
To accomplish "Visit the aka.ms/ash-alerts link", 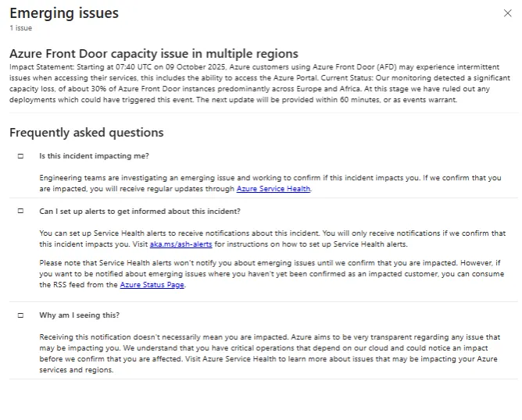I will click(191, 244).
